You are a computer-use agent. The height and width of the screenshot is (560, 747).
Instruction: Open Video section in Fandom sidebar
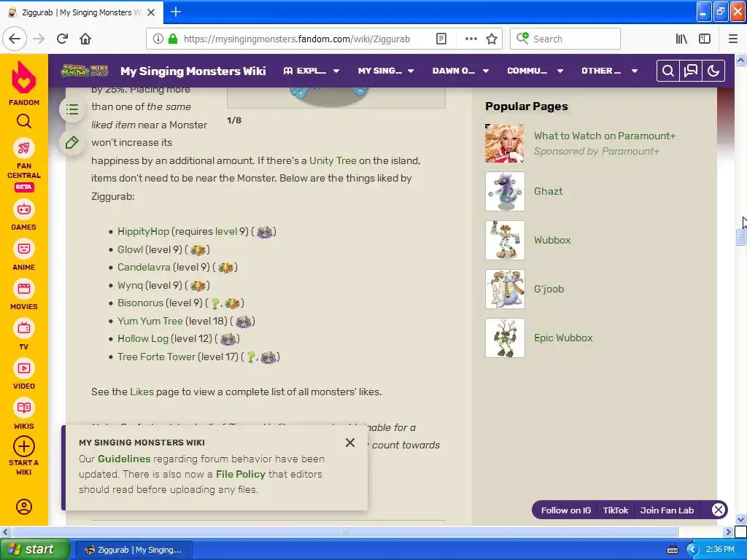(x=24, y=368)
